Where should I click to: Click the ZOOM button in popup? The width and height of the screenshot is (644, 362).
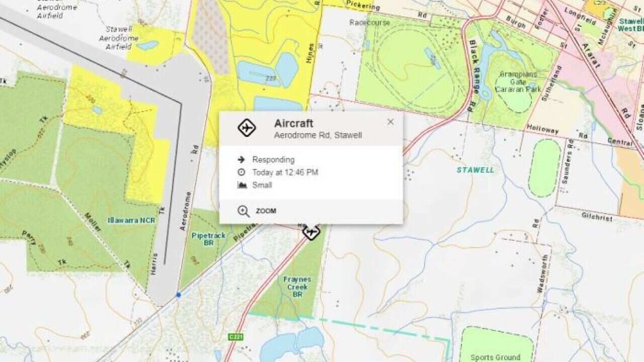266,211
